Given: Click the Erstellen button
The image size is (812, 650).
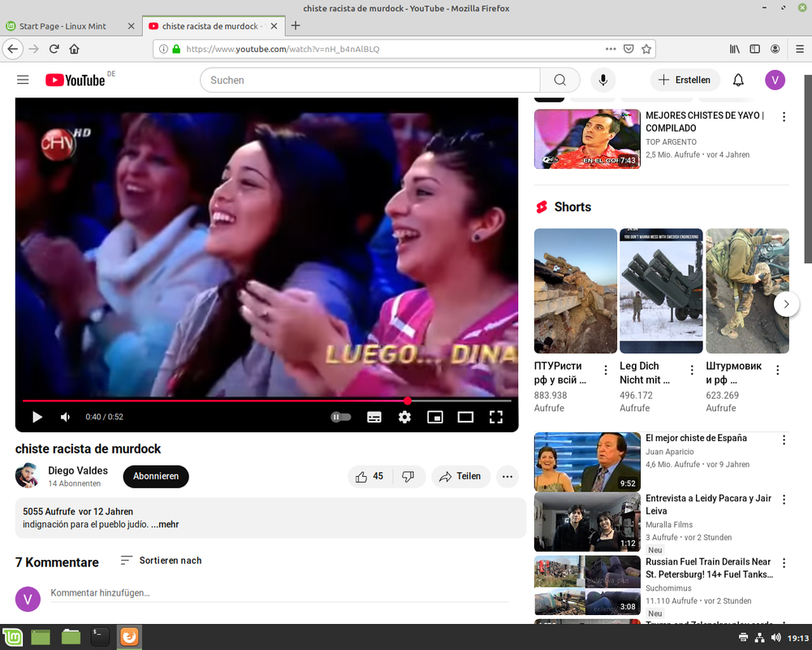Looking at the screenshot, I should 685,80.
